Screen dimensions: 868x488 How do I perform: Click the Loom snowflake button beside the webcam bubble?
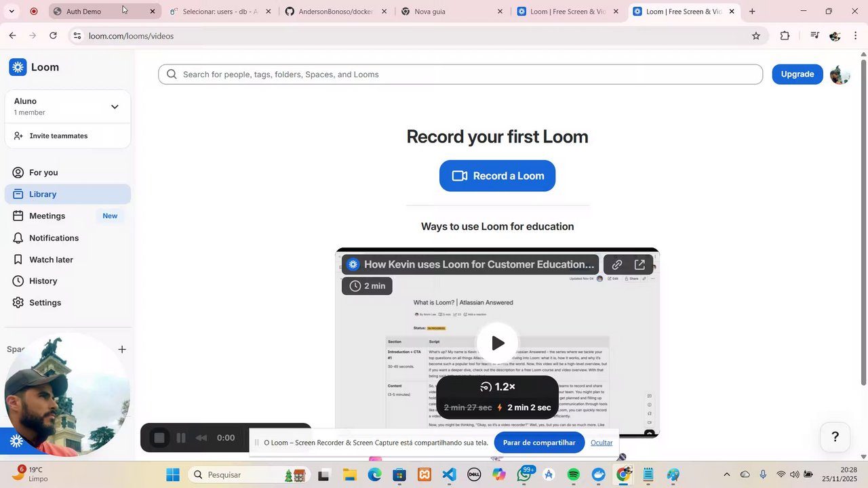(x=16, y=441)
